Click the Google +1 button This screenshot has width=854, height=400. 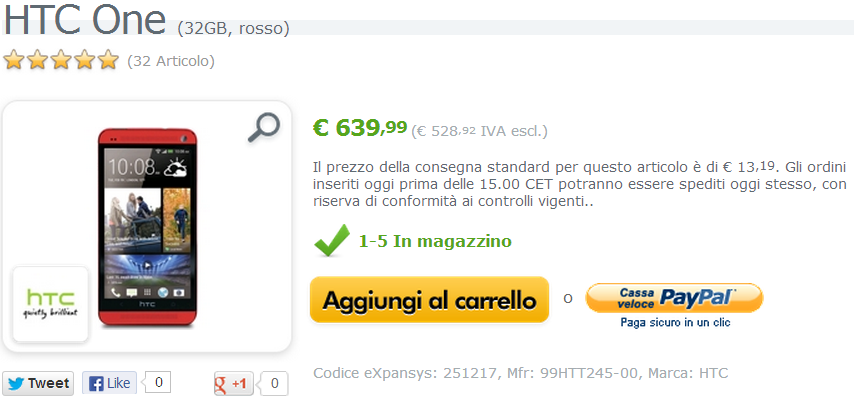click(233, 384)
